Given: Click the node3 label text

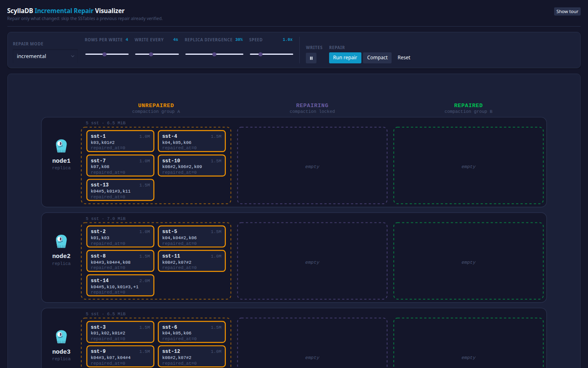Looking at the screenshot, I should pos(61,352).
